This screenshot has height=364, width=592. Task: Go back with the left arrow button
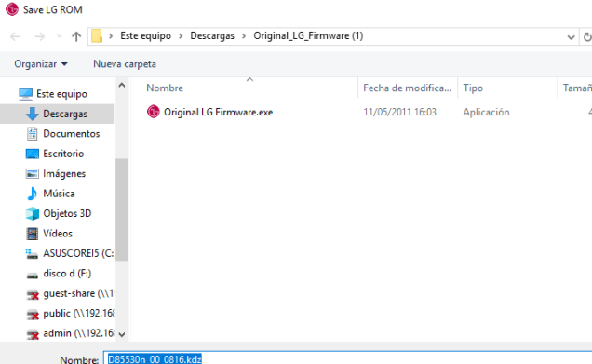[15, 36]
